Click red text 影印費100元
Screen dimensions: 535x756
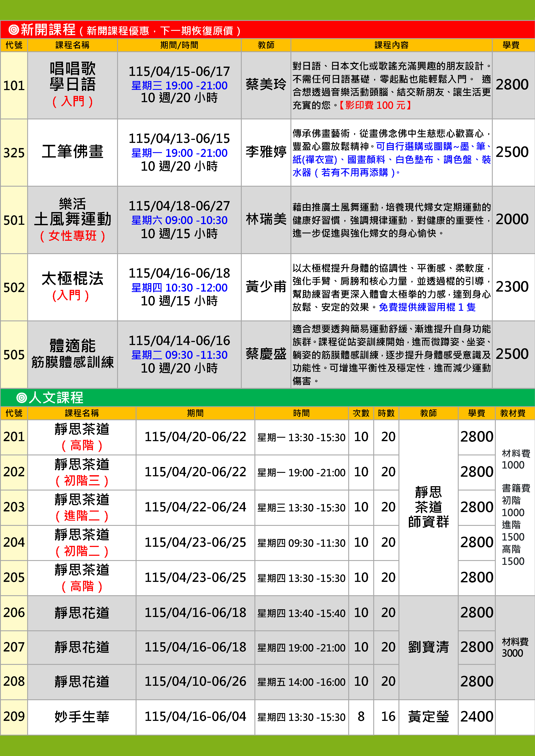[x=376, y=105]
